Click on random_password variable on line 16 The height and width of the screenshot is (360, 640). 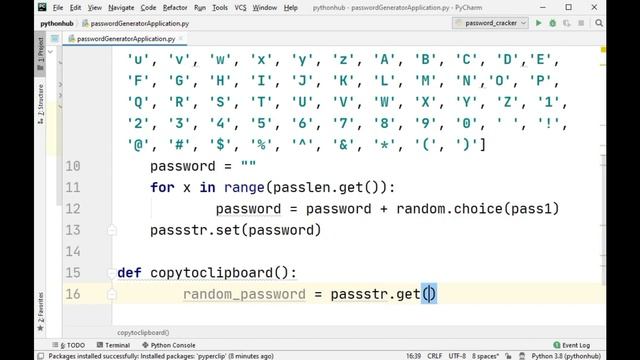(x=244, y=294)
